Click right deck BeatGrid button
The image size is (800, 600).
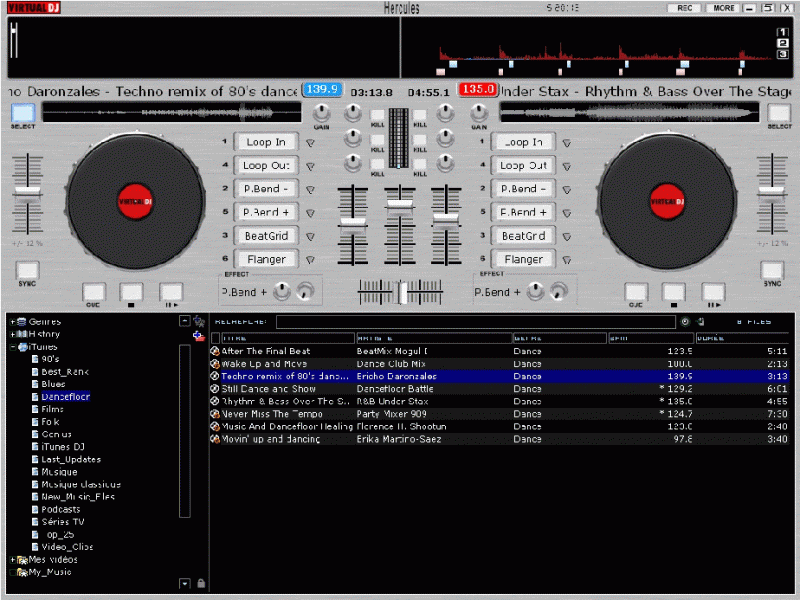tap(523, 236)
